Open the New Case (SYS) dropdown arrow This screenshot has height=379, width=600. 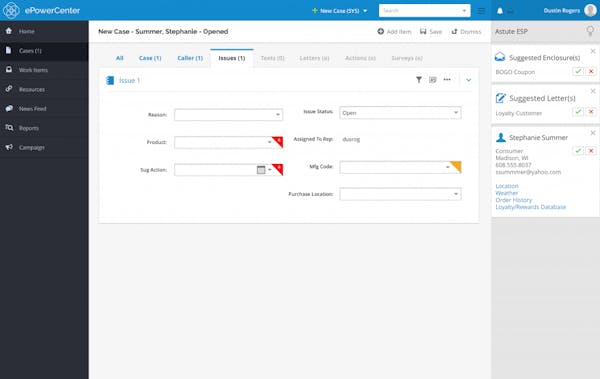[x=365, y=11]
